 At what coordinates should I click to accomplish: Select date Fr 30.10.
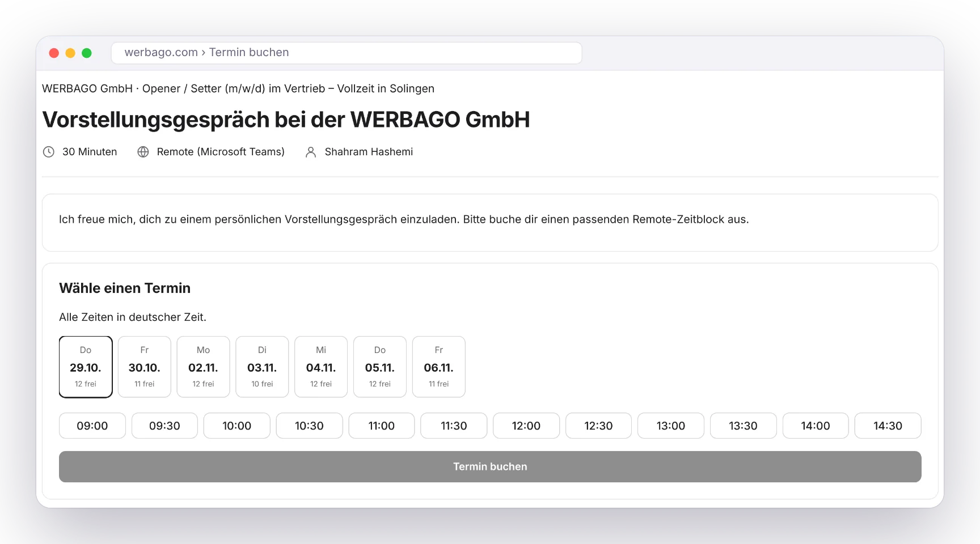pyautogui.click(x=145, y=367)
